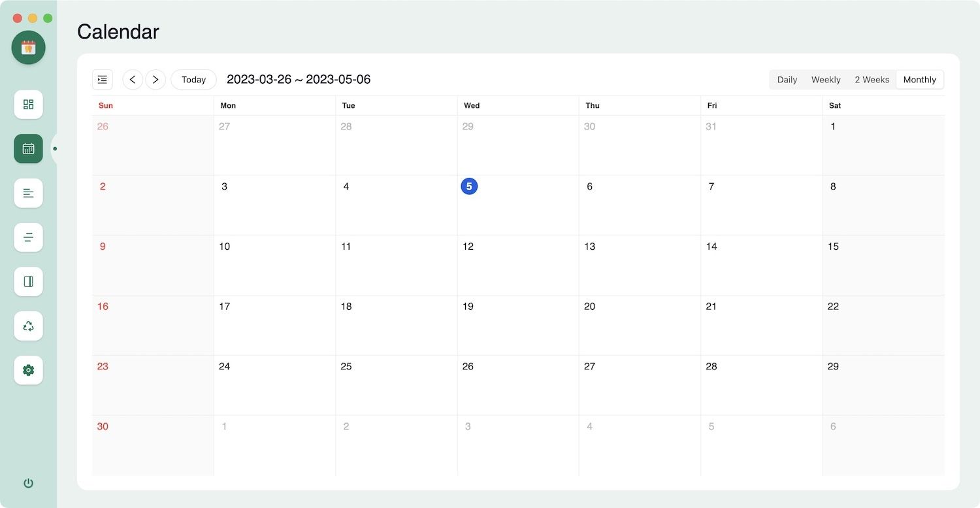Open the dashboard grid icon in sidebar
The height and width of the screenshot is (508, 980).
point(28,105)
